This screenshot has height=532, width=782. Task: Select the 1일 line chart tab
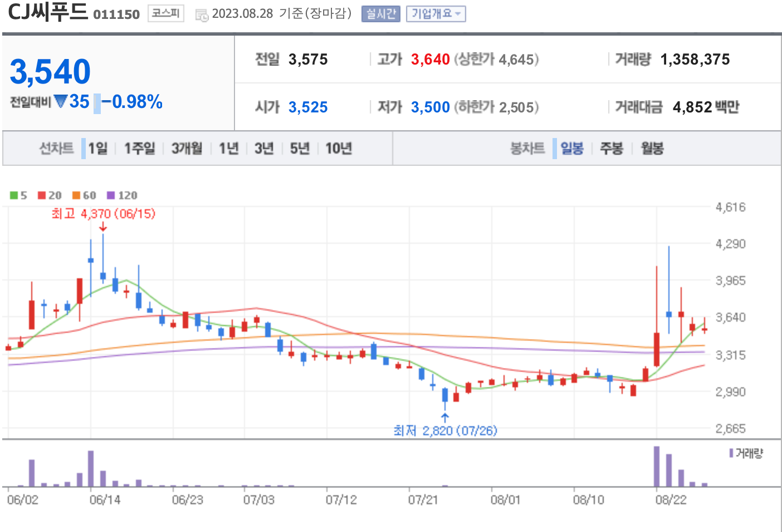pyautogui.click(x=98, y=148)
